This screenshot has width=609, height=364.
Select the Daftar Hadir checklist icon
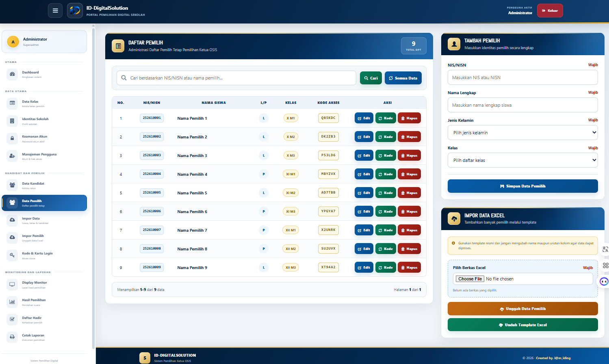click(12, 319)
